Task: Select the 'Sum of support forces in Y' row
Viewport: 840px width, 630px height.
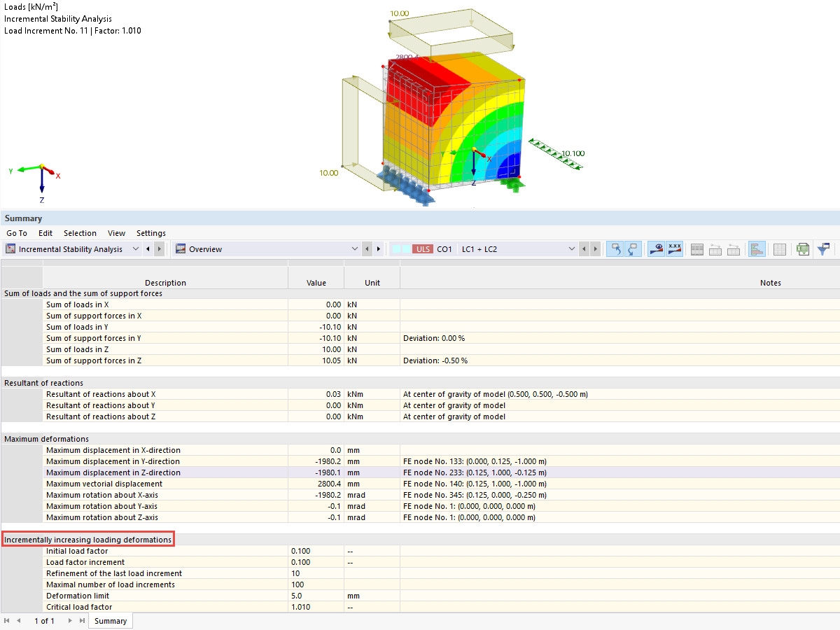Action: coord(420,338)
